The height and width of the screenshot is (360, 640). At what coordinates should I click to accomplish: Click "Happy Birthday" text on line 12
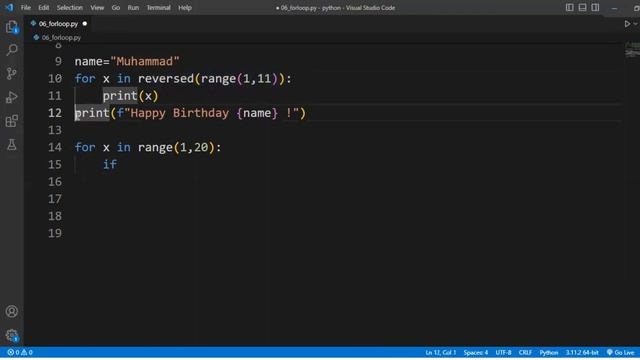180,113
